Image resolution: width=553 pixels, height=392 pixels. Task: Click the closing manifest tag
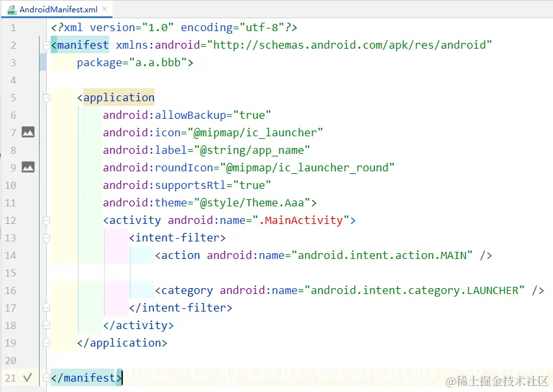click(86, 378)
